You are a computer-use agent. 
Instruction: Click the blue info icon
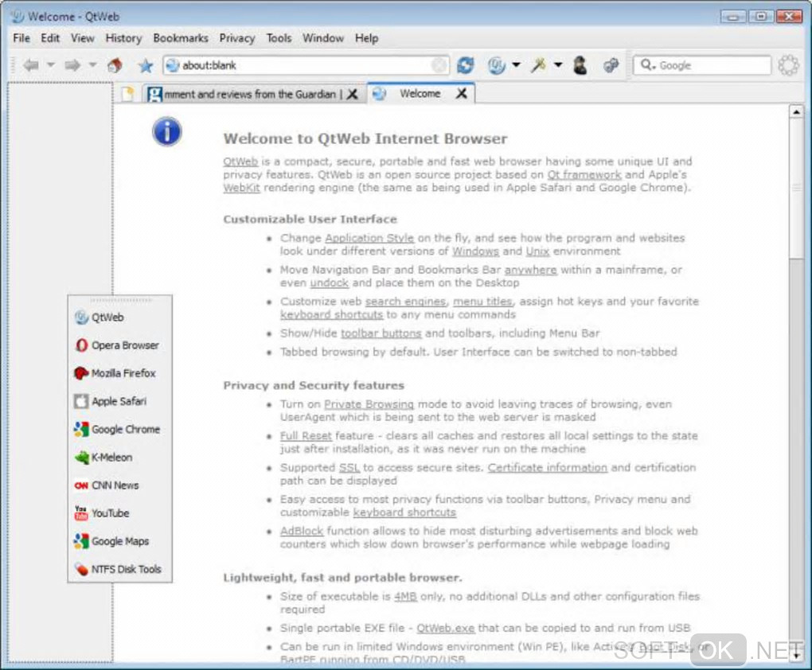click(166, 131)
